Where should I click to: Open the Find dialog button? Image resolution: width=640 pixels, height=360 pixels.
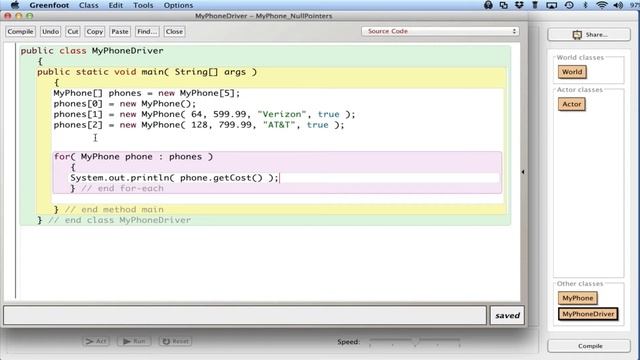click(x=147, y=31)
